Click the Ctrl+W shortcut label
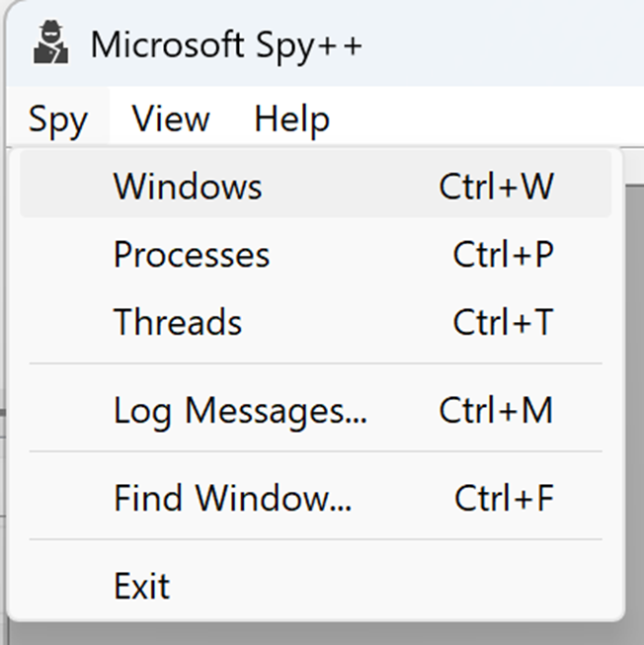 point(496,187)
